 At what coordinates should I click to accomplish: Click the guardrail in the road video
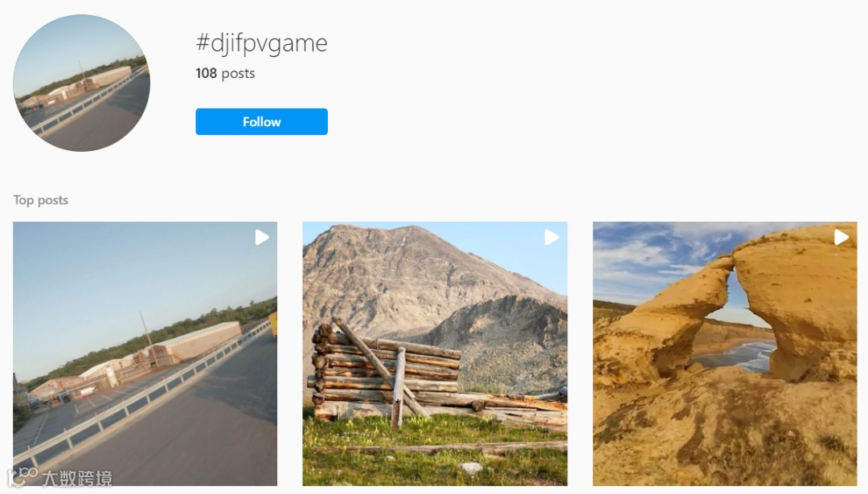[x=138, y=399]
